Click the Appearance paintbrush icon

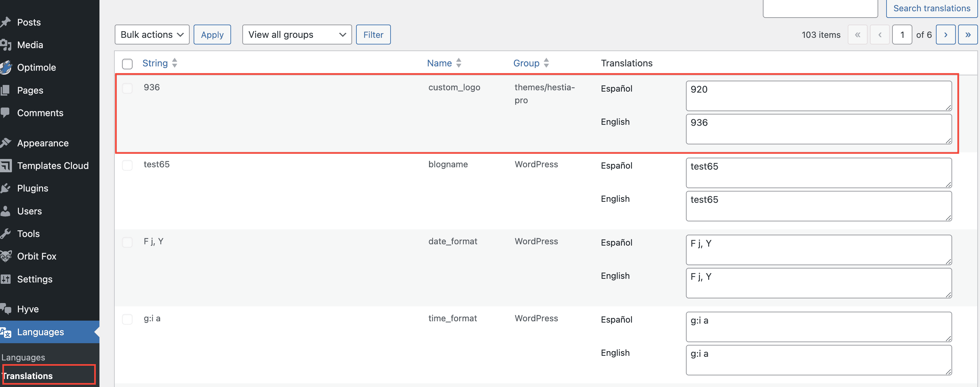point(5,143)
